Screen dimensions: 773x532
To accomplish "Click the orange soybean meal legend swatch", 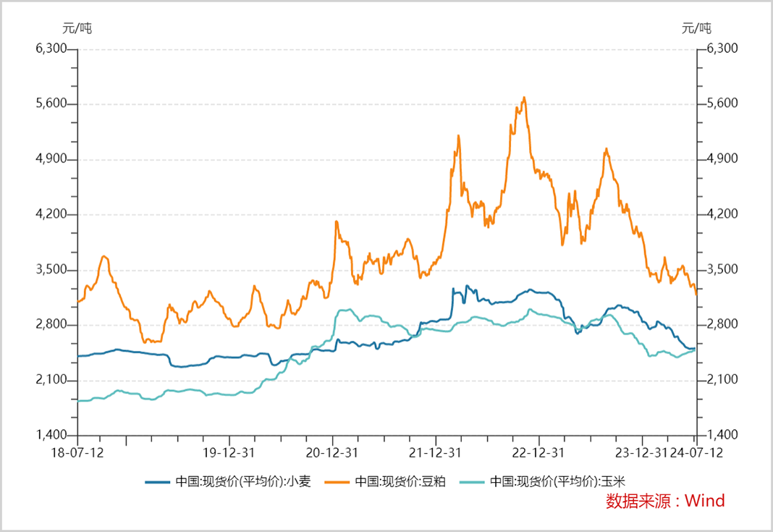I will (337, 482).
